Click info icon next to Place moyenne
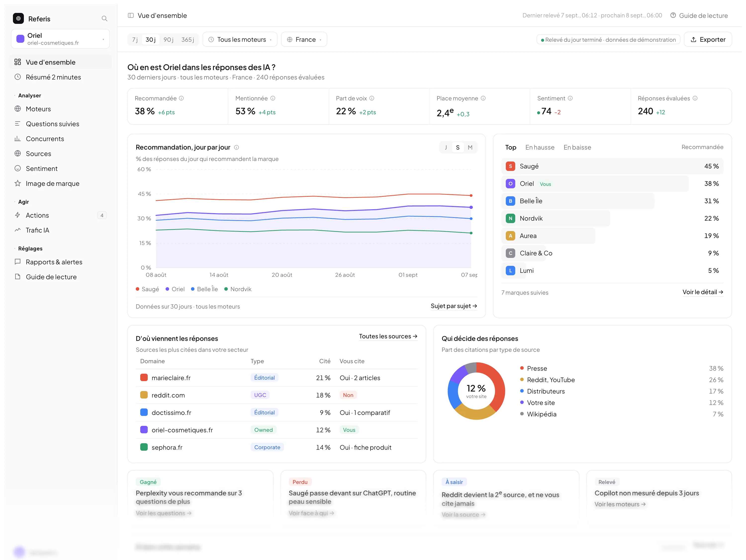Image resolution: width=746 pixels, height=560 pixels. pos(483,98)
